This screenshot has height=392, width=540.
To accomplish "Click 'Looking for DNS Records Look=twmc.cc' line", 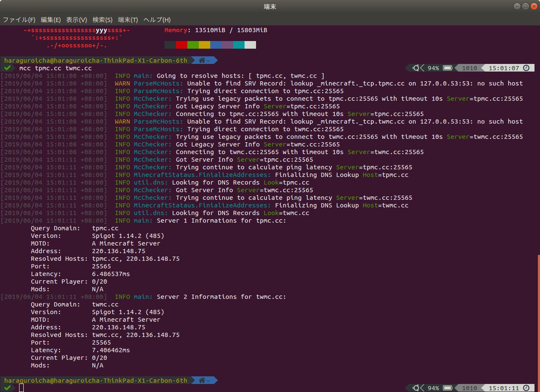I will point(155,213).
